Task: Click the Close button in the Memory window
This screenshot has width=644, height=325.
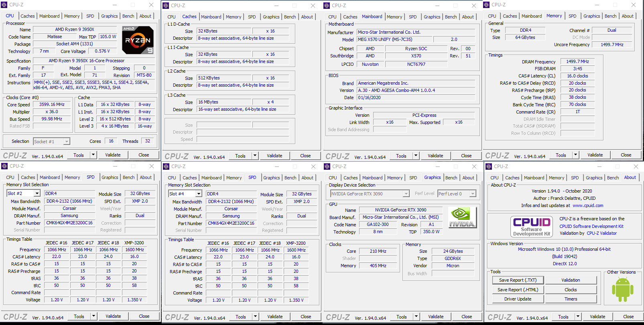Action: point(626,155)
